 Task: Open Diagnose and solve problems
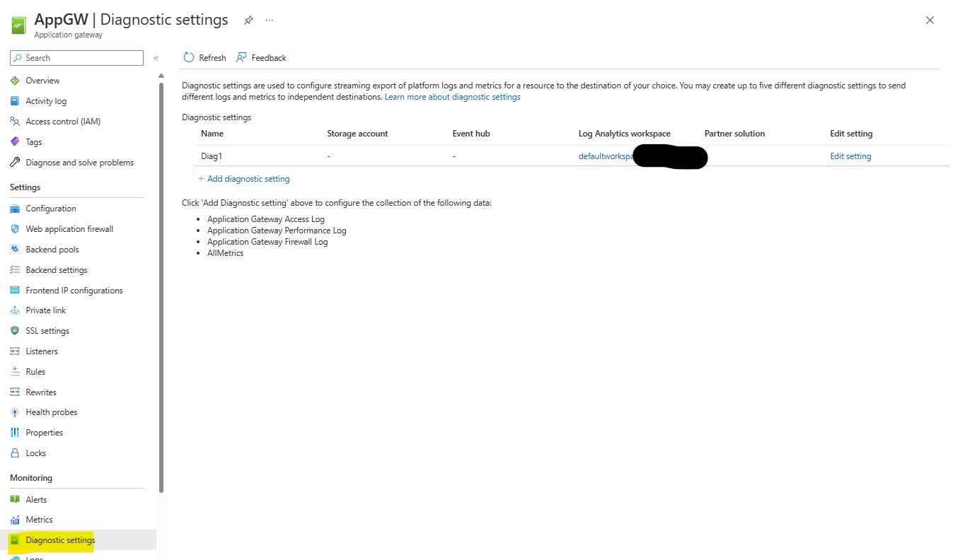click(x=80, y=163)
